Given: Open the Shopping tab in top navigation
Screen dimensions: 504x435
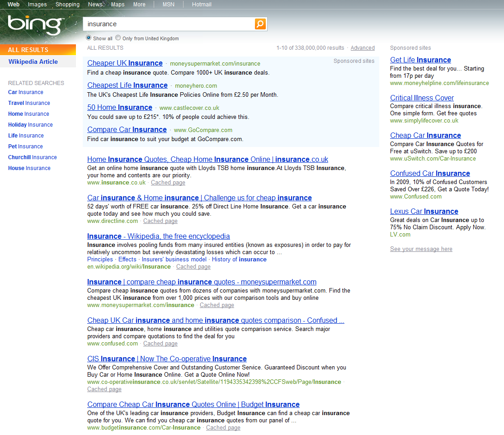Looking at the screenshot, I should pos(67,5).
